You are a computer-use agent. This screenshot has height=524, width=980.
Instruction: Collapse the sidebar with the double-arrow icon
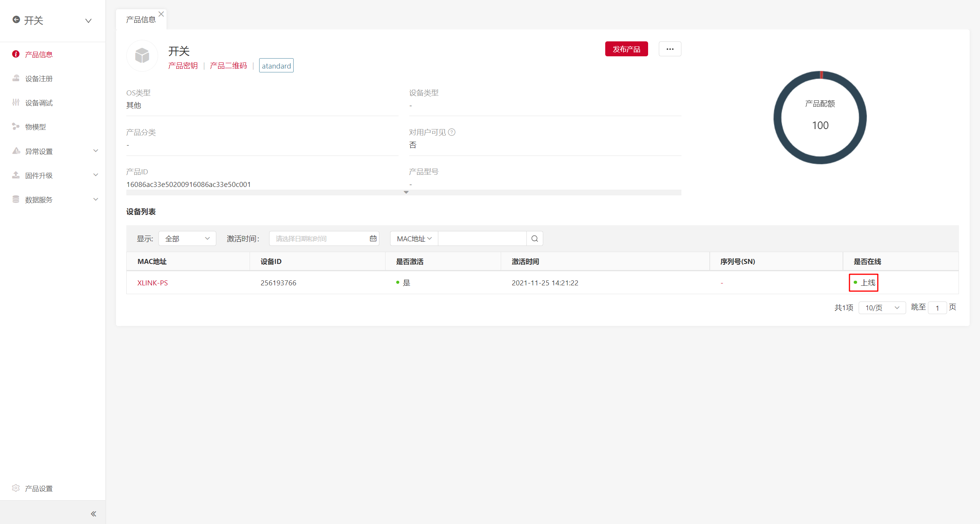pyautogui.click(x=93, y=514)
